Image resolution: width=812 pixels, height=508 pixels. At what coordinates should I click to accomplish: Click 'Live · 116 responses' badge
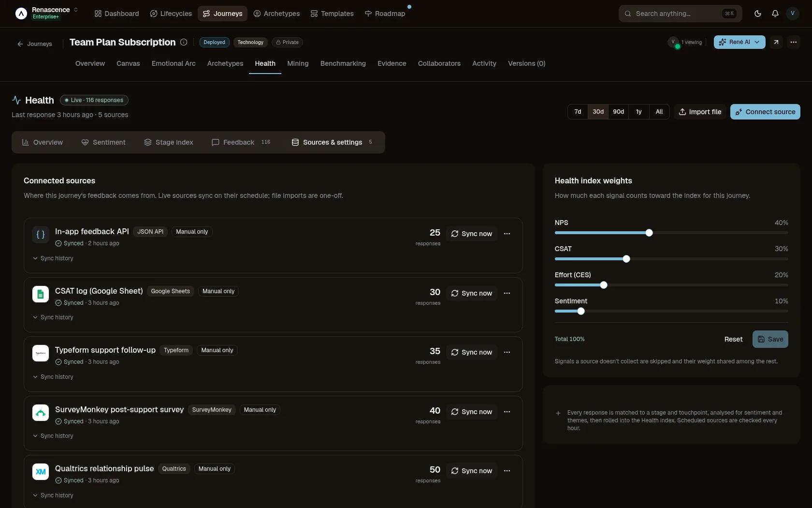(94, 100)
